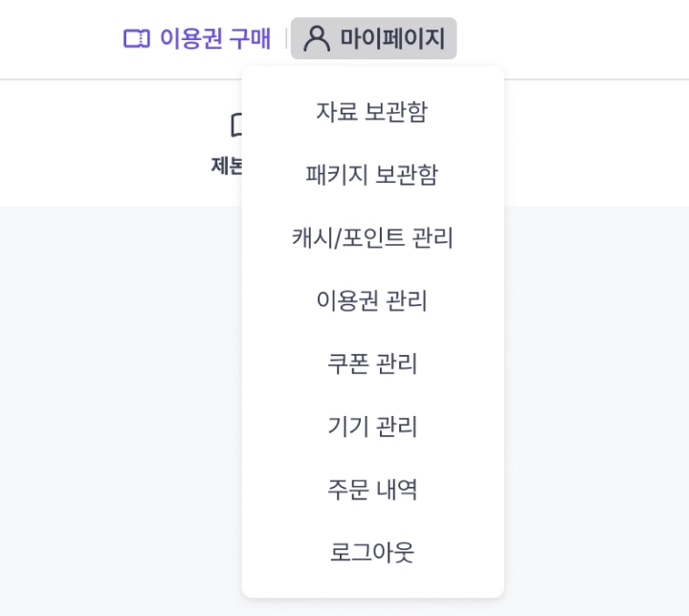Click the white header area right of 마이페이지
689x616 pixels.
(574, 39)
